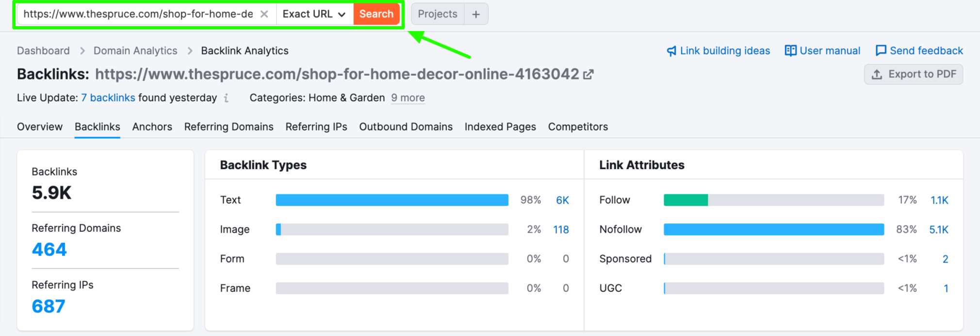Click the 5.9K backlinks total
The image size is (980, 336).
(51, 193)
